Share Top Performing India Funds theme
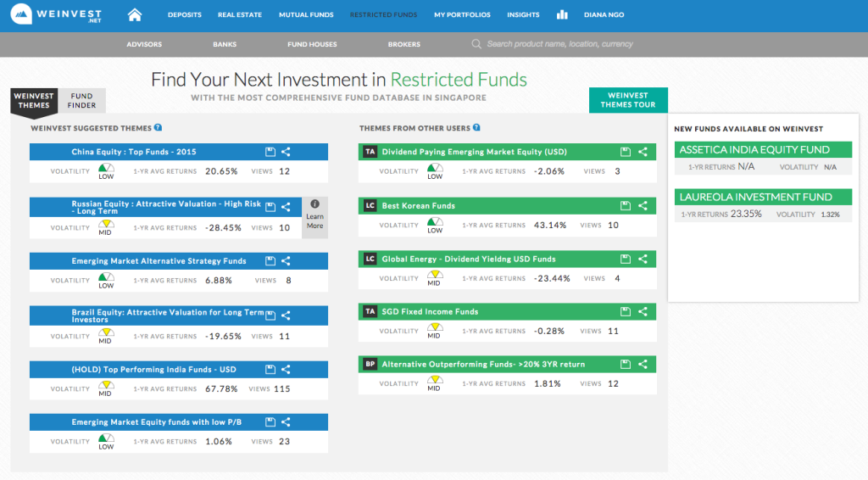 pyautogui.click(x=286, y=369)
